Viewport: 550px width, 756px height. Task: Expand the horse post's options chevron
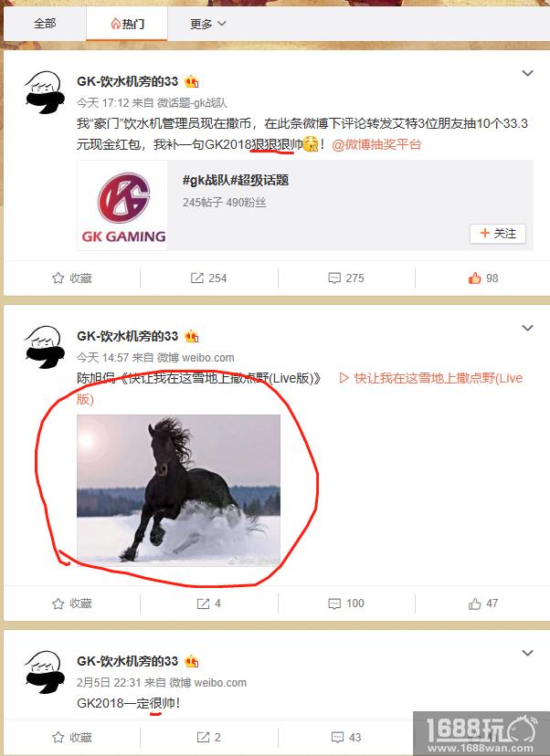point(527,328)
